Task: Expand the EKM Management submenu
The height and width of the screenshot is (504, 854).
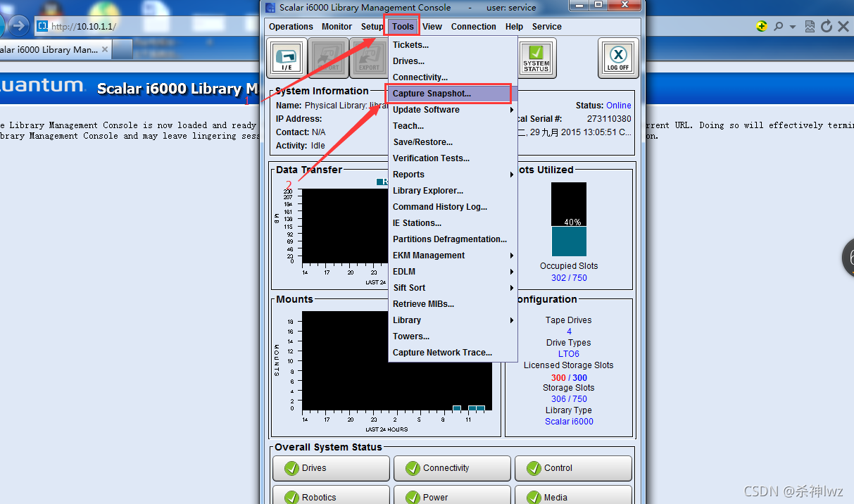Action: 453,256
